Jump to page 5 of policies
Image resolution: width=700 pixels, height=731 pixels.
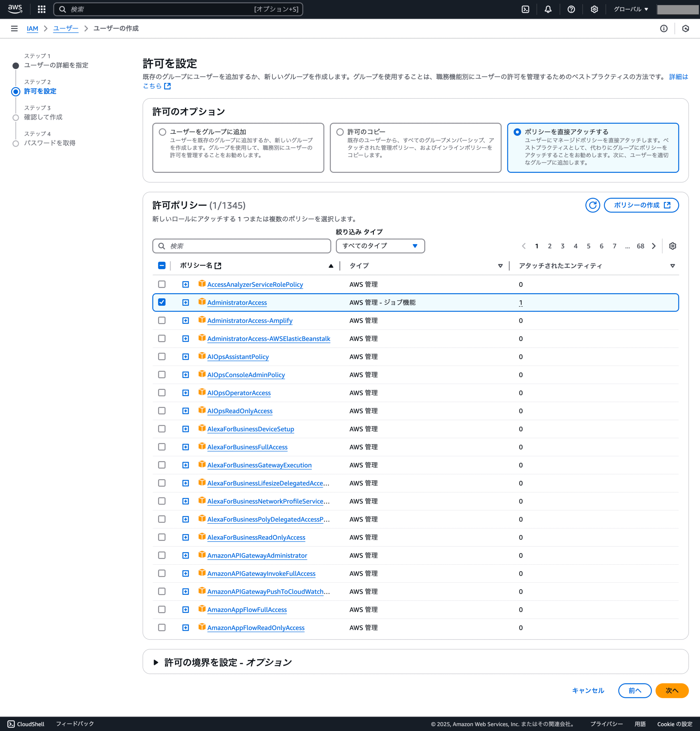(x=588, y=246)
